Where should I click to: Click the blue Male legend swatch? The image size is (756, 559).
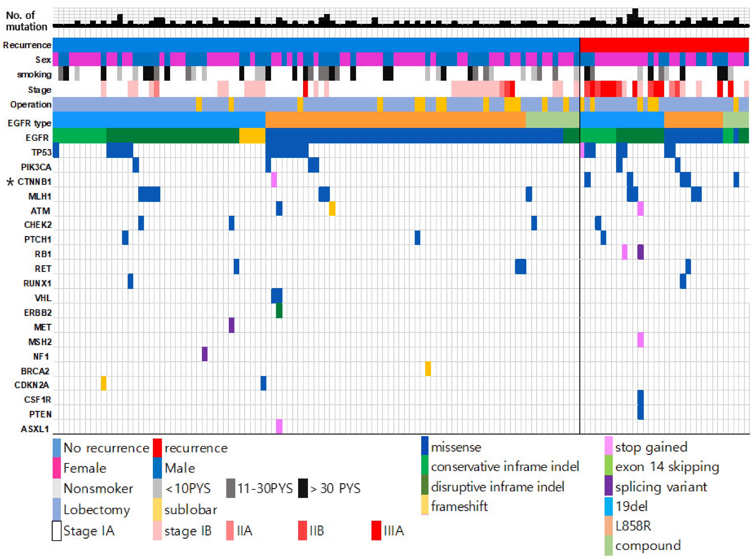[157, 468]
